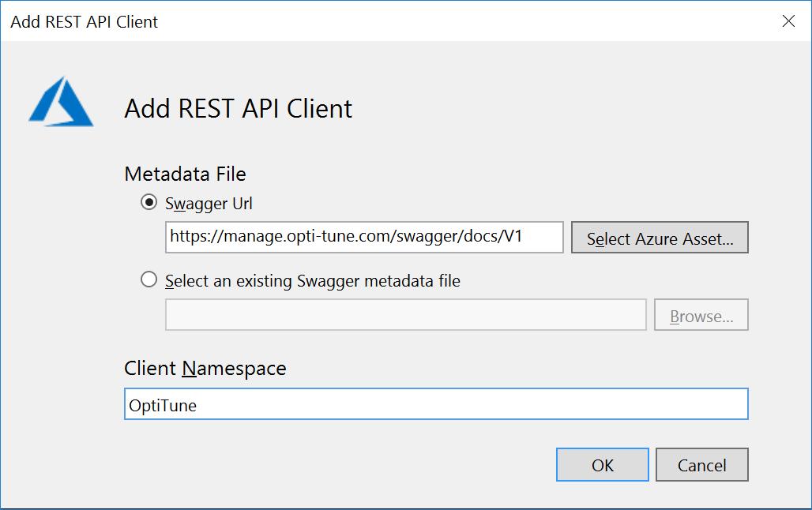Viewport: 812px width, 510px height.
Task: Select the existing metadata file label text
Action: [312, 279]
